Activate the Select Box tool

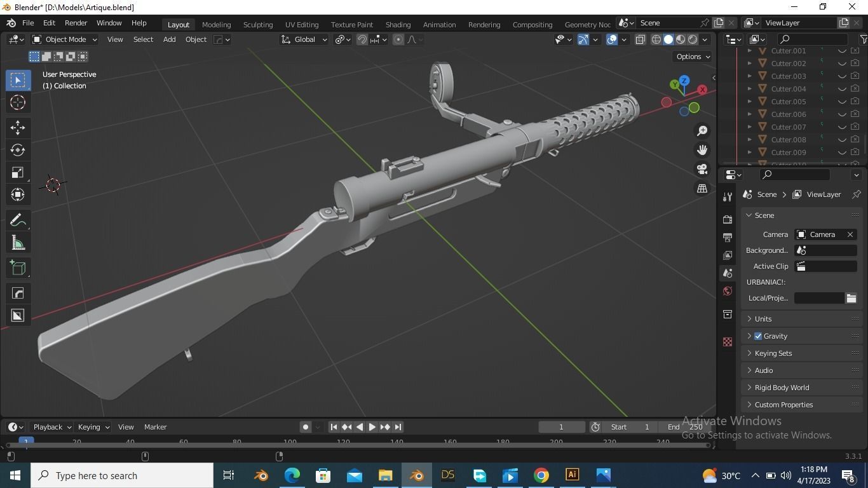[x=18, y=80]
